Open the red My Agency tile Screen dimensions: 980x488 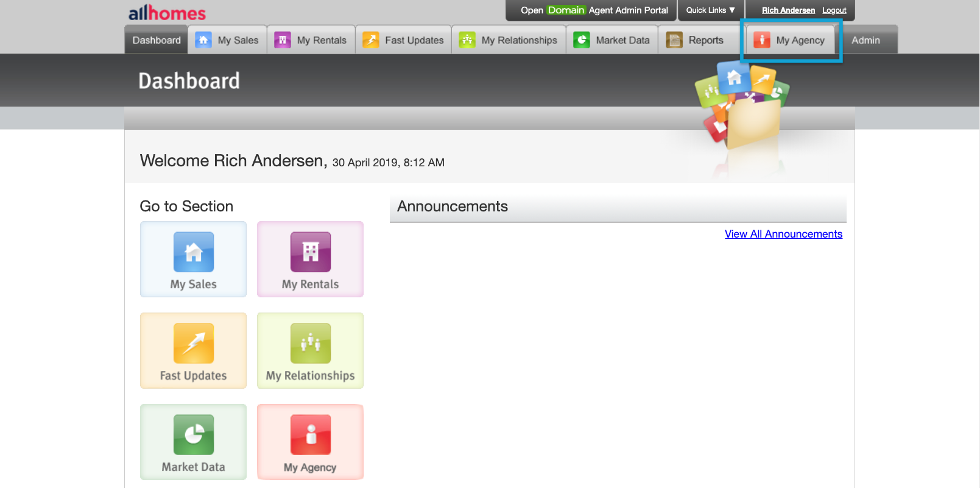[310, 442]
